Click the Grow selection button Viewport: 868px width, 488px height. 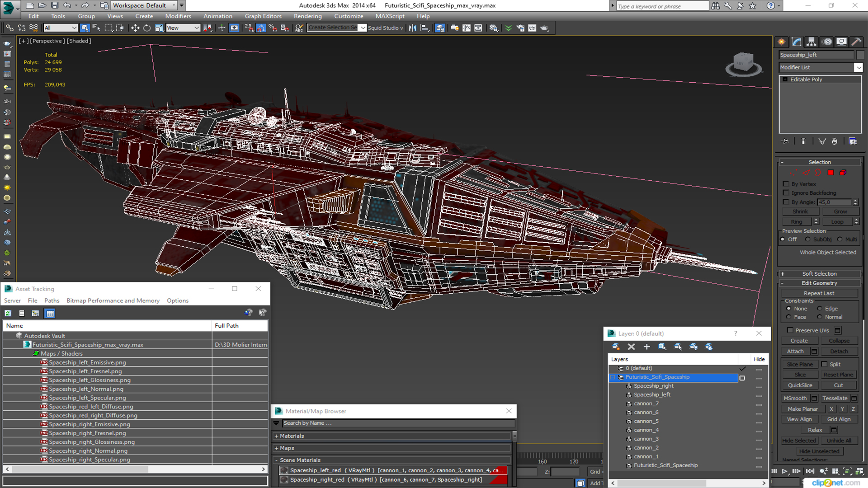click(840, 211)
